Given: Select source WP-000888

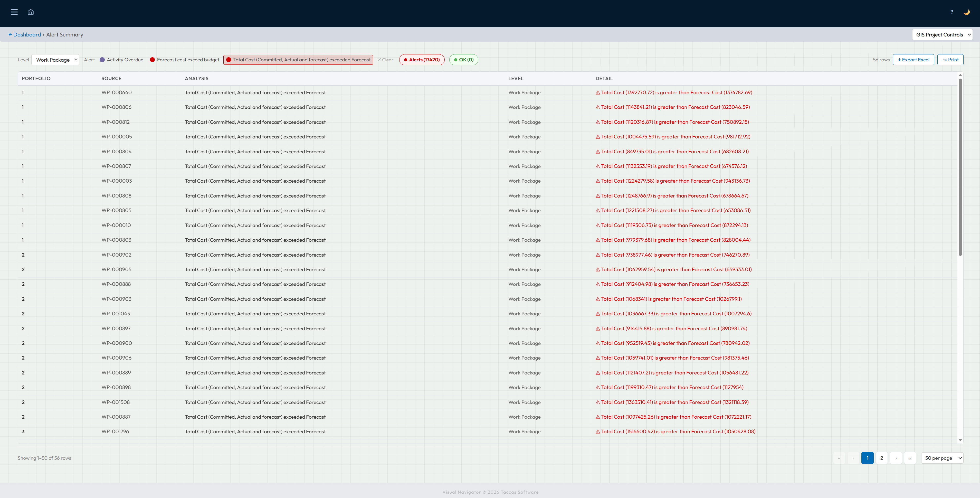Looking at the screenshot, I should coord(116,284).
